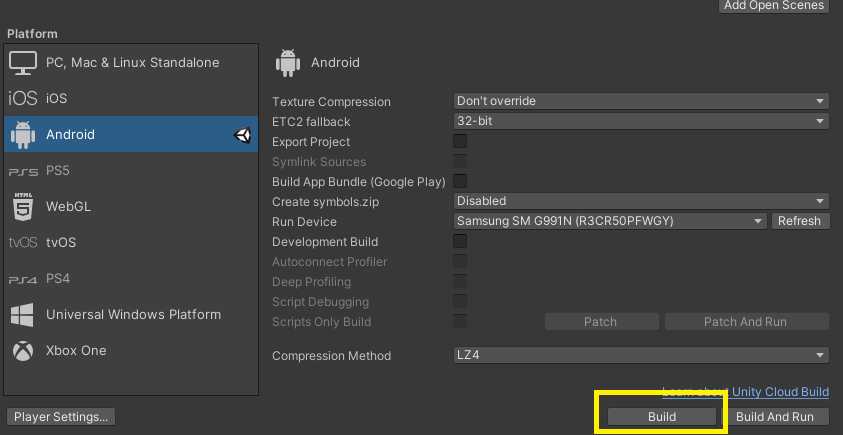This screenshot has width=843, height=435.
Task: Open Player Settings
Action: coord(61,417)
